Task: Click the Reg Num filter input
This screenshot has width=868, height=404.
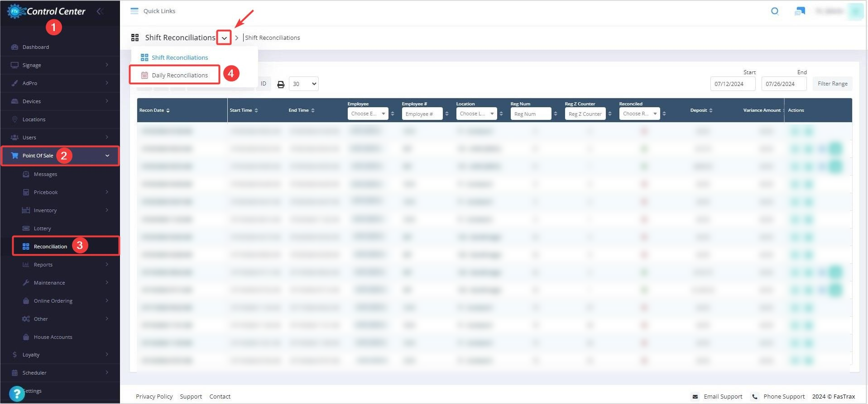Action: pyautogui.click(x=531, y=114)
